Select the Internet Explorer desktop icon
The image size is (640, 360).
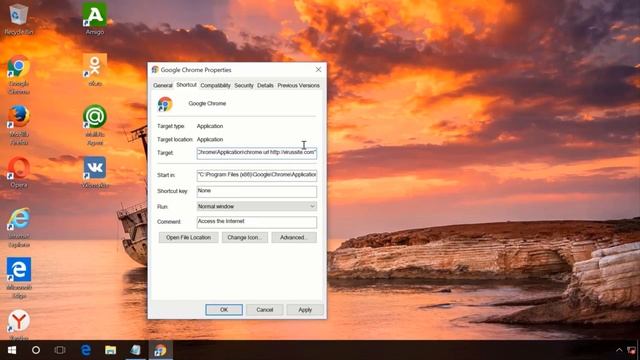pos(19,227)
